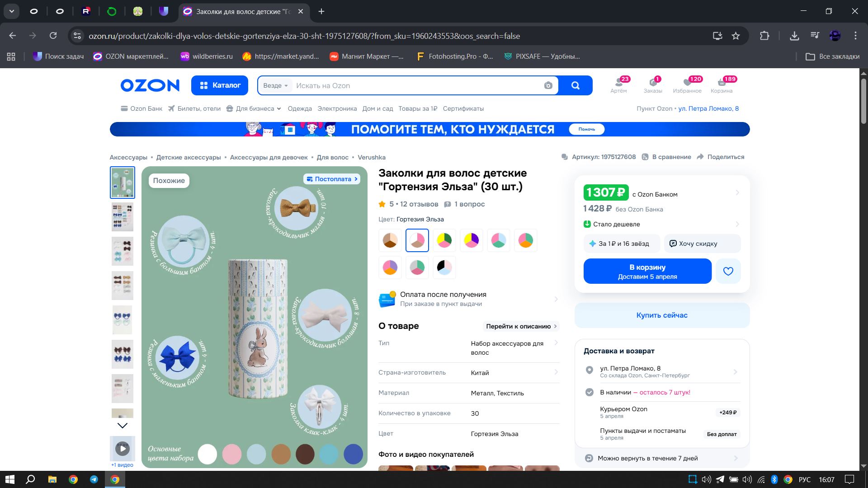The width and height of the screenshot is (868, 488).
Task: Open the Корзина cart icon
Action: coord(721,84)
